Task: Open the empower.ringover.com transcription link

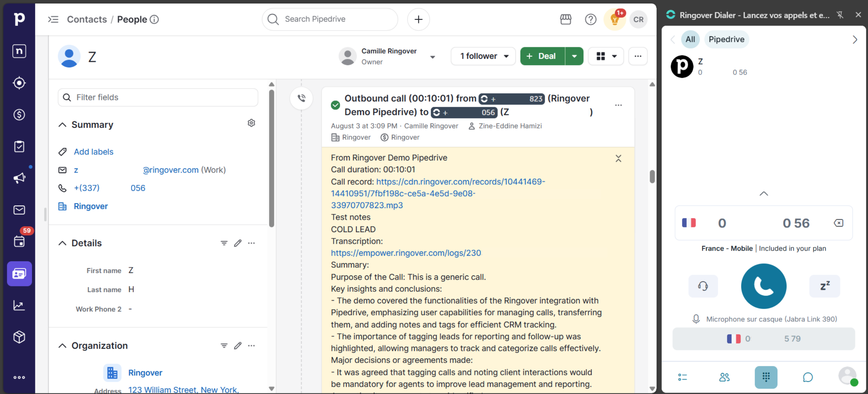Action: 406,253
